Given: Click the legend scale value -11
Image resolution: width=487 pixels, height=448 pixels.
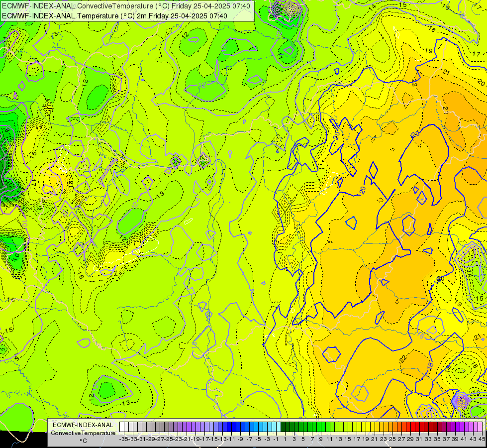Looking at the screenshot, I should tap(231, 439).
